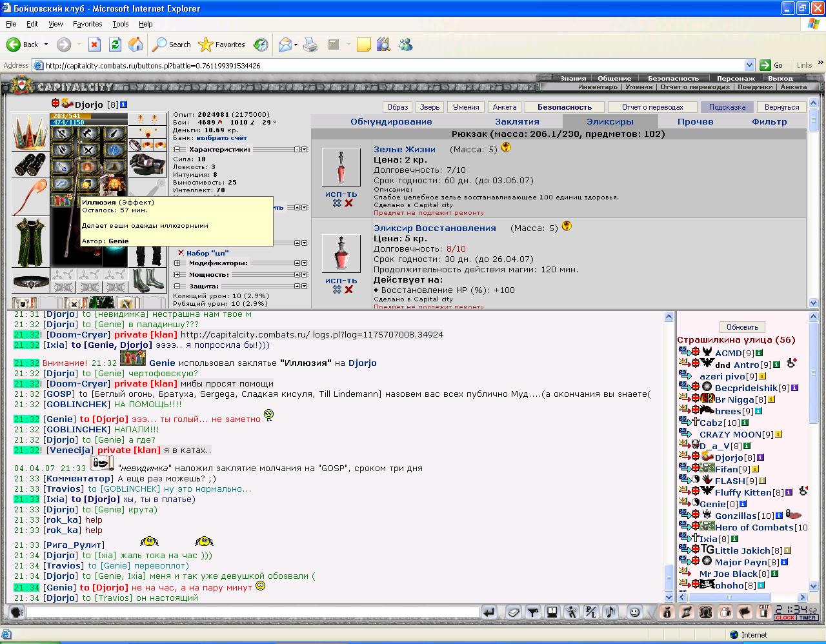Click the info icon next to Djorjo [8]

pos(124,105)
